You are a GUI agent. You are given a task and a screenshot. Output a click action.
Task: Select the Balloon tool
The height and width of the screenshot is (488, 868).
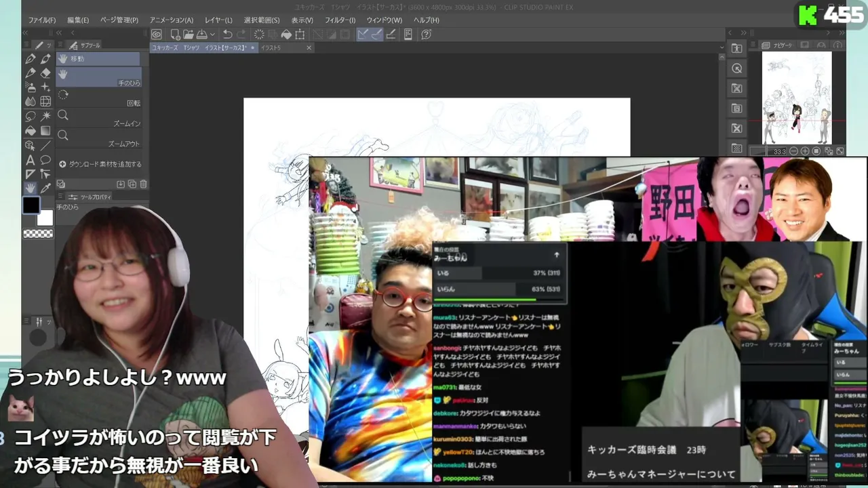click(45, 160)
